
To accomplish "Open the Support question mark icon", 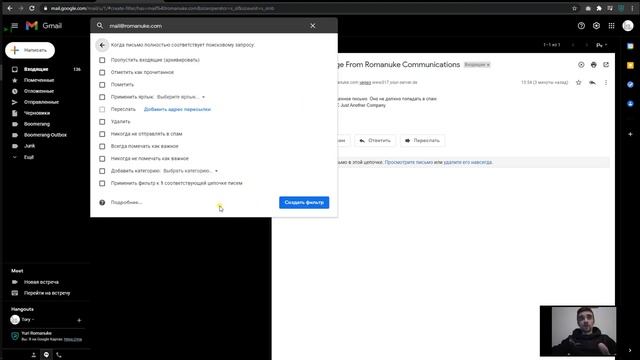I will pos(581,26).
